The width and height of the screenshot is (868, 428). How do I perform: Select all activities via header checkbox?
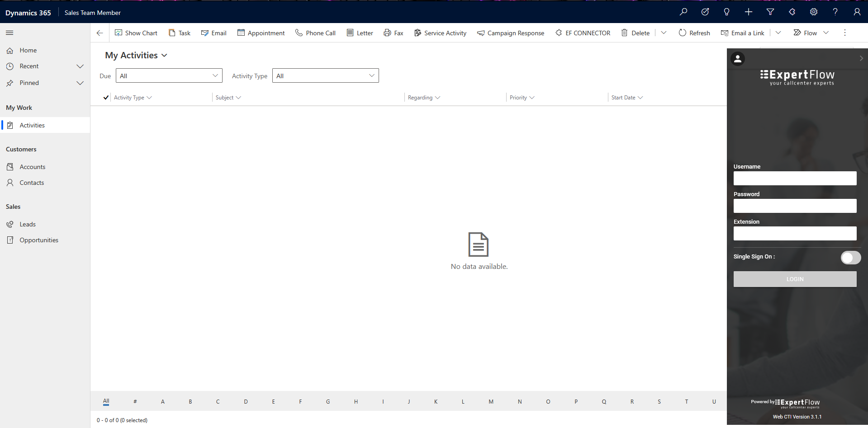105,97
